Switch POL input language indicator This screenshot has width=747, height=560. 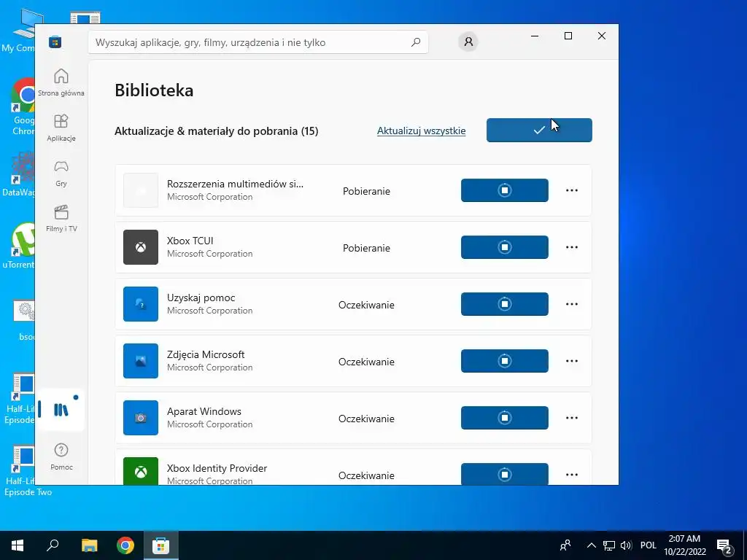(648, 545)
